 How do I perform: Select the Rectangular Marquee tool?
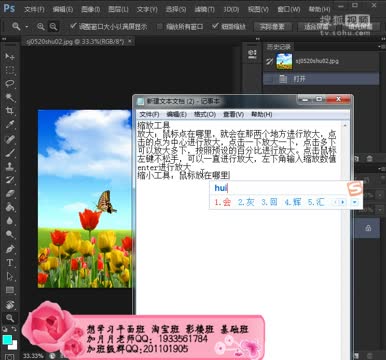[10, 70]
